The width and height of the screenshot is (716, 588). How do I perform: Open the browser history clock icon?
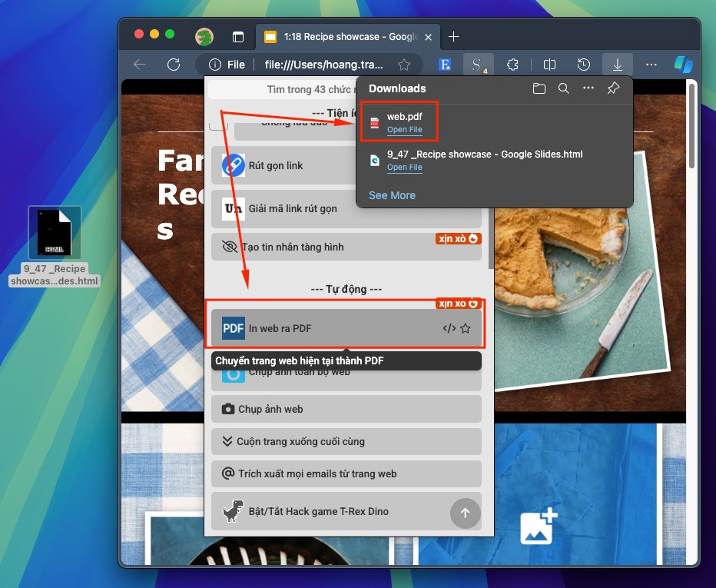coord(584,65)
